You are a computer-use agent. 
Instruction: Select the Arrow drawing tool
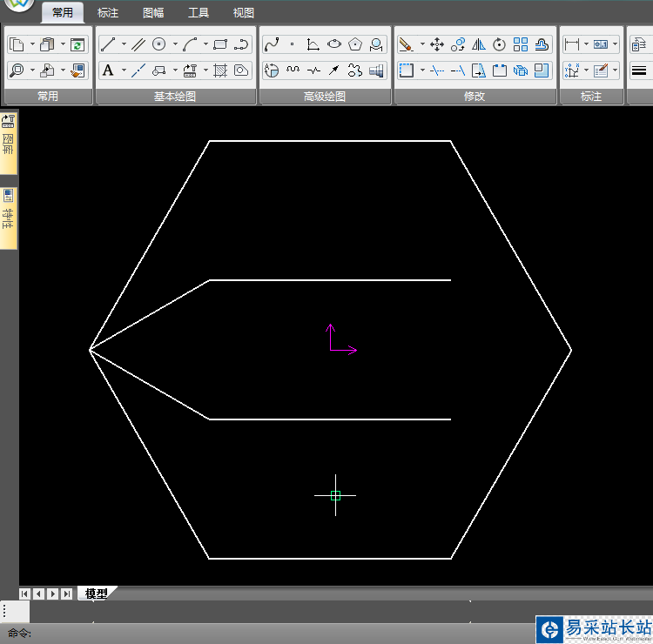(334, 70)
